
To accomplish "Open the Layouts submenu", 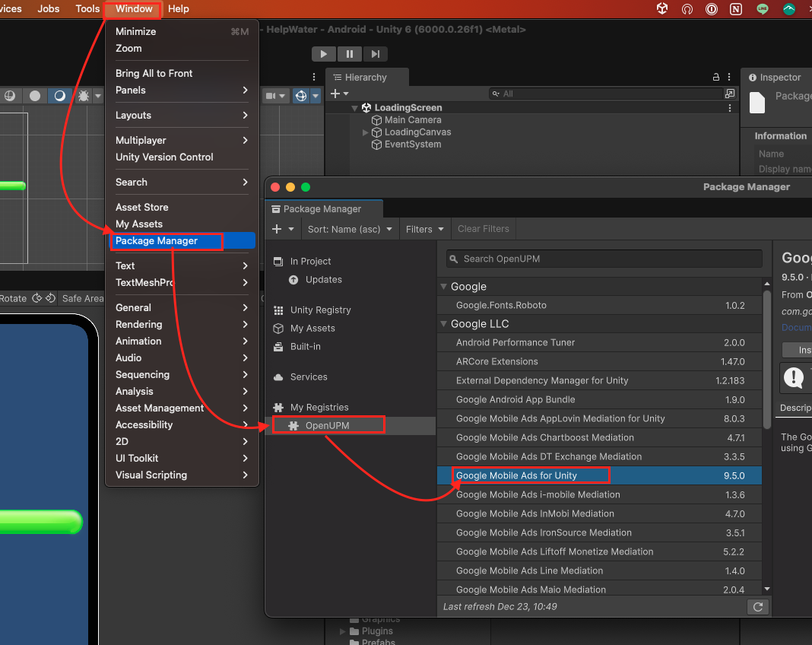I will [182, 116].
